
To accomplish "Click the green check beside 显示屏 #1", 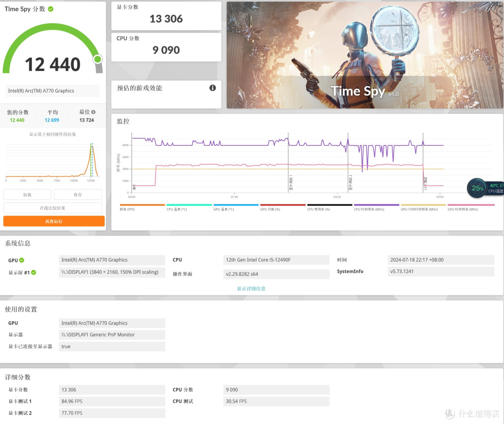I will point(34,272).
